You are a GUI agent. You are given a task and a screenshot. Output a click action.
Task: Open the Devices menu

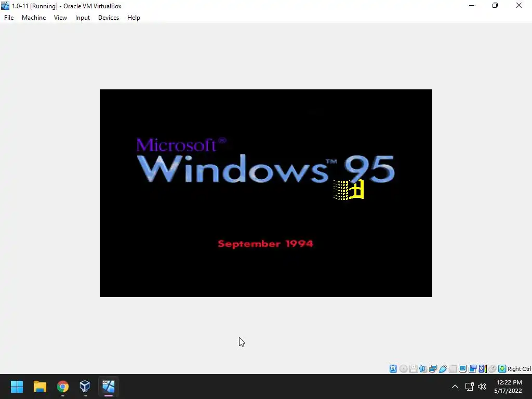click(109, 18)
